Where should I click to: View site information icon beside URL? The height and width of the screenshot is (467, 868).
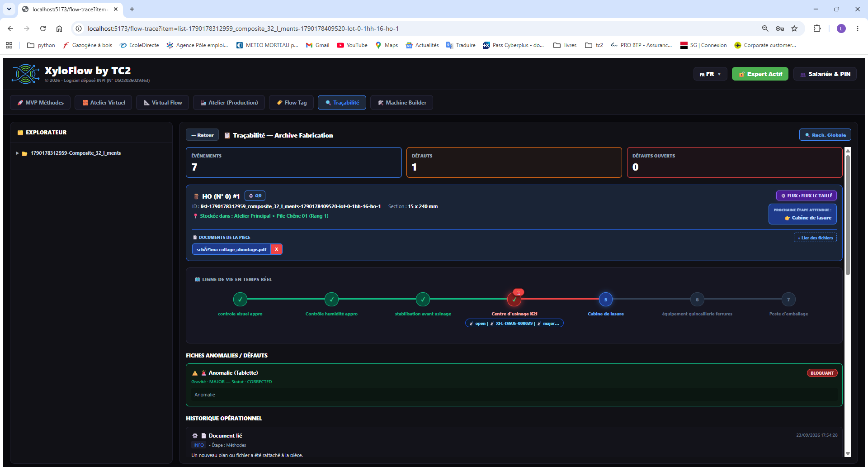pyautogui.click(x=79, y=29)
